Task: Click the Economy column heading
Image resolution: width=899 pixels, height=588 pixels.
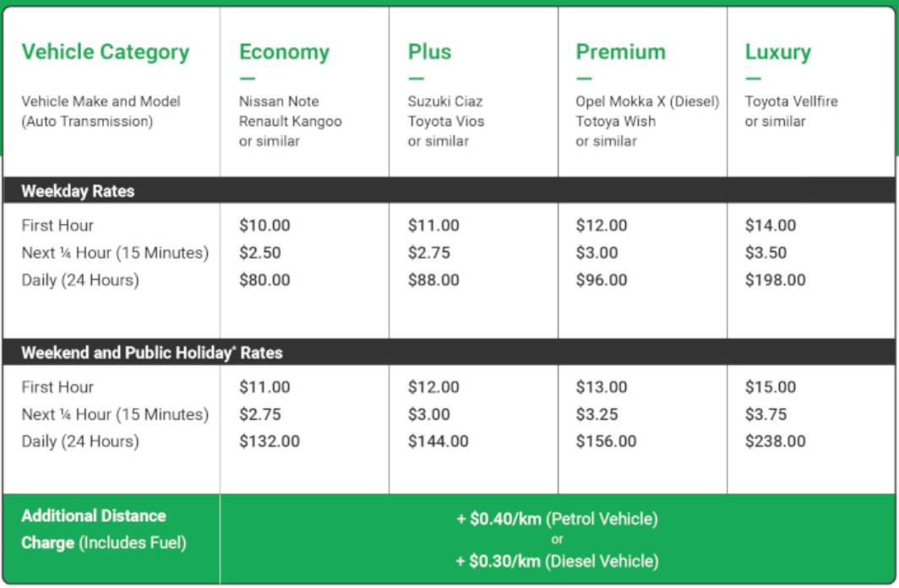Action: 284,52
